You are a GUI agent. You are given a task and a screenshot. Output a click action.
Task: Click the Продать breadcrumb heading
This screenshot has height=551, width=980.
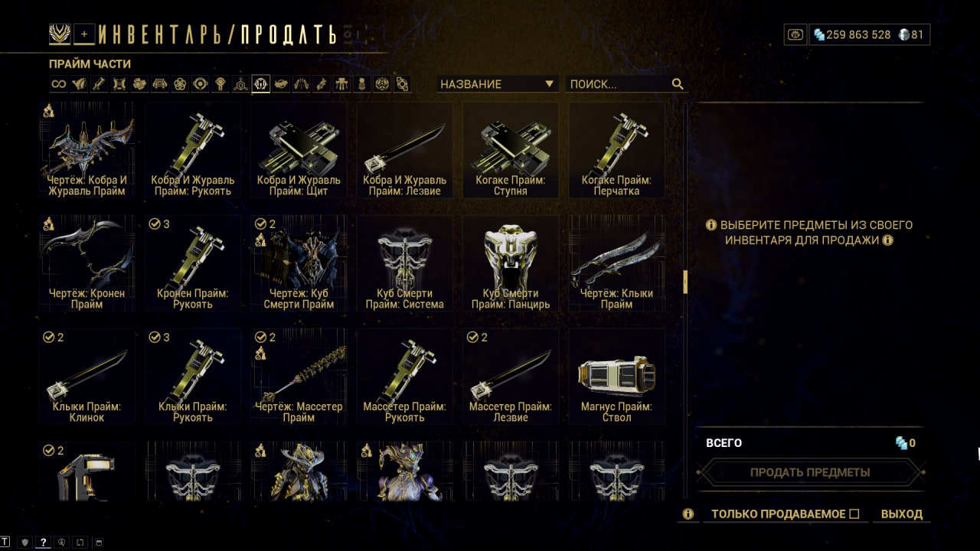tap(288, 34)
